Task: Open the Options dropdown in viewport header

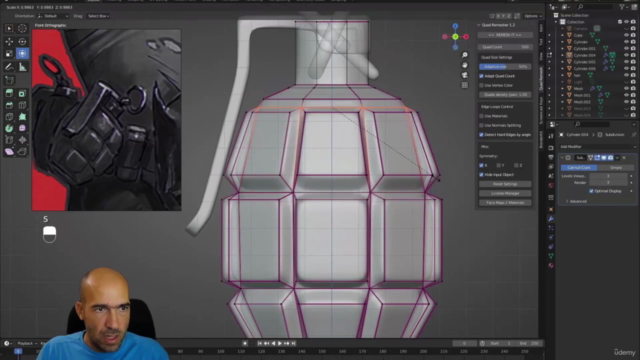Action: (533, 16)
